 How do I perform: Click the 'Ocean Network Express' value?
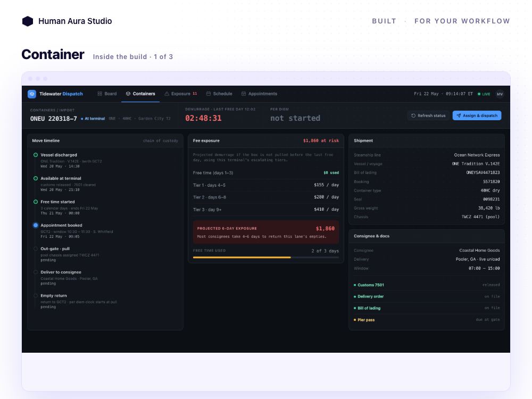477,155
